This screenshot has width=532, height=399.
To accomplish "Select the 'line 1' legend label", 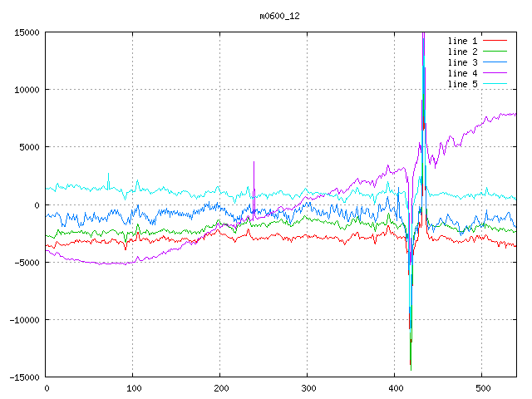I will tap(462, 41).
